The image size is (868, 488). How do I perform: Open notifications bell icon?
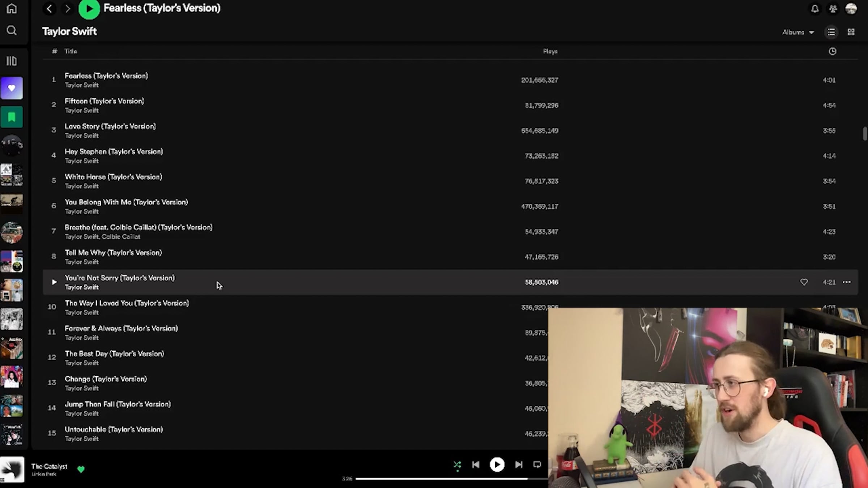(x=815, y=9)
